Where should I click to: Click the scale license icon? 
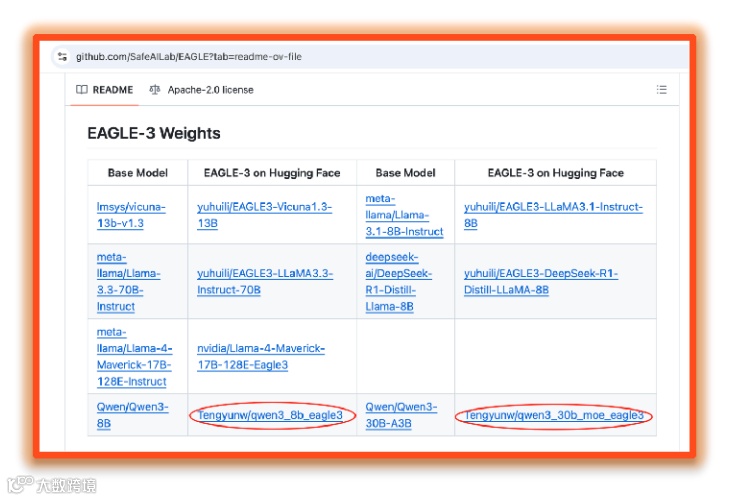(x=154, y=89)
